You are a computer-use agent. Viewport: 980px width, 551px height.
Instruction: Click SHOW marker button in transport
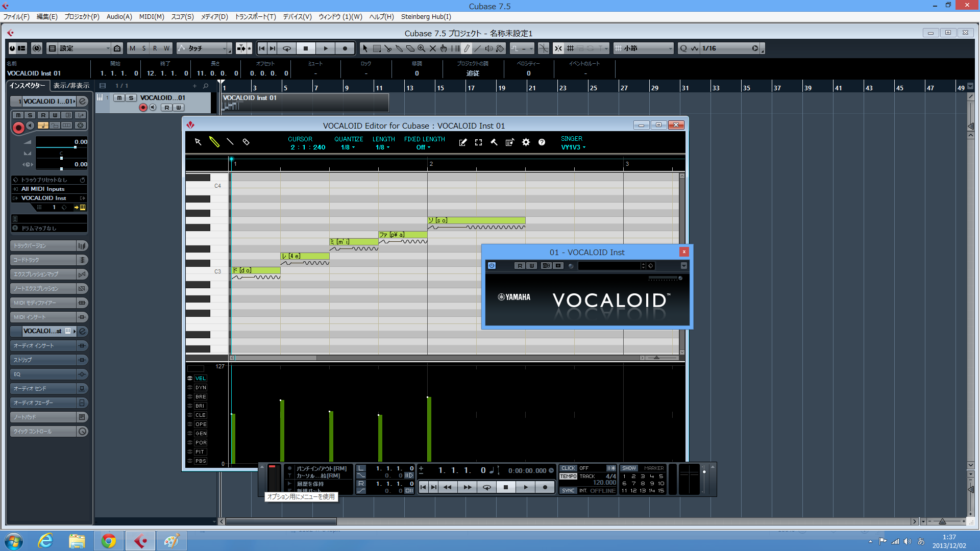(x=629, y=468)
